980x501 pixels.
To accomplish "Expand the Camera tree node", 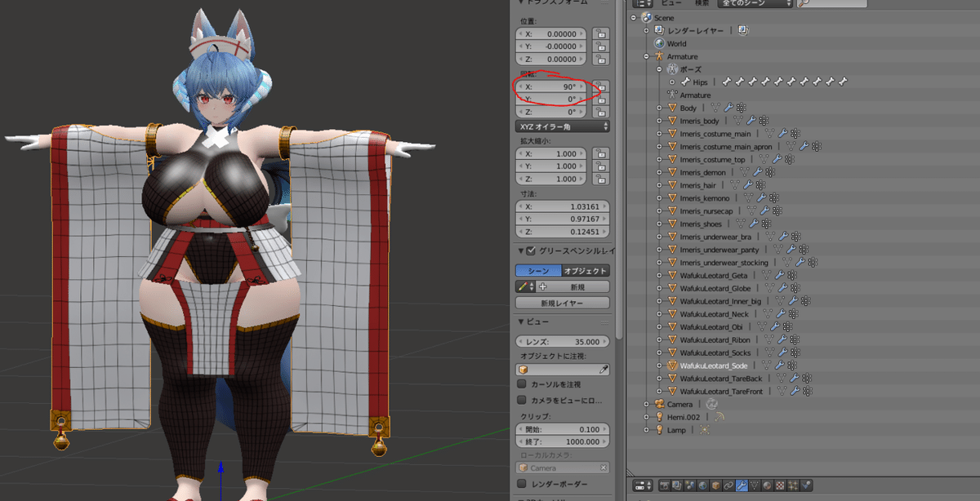I will (x=646, y=404).
